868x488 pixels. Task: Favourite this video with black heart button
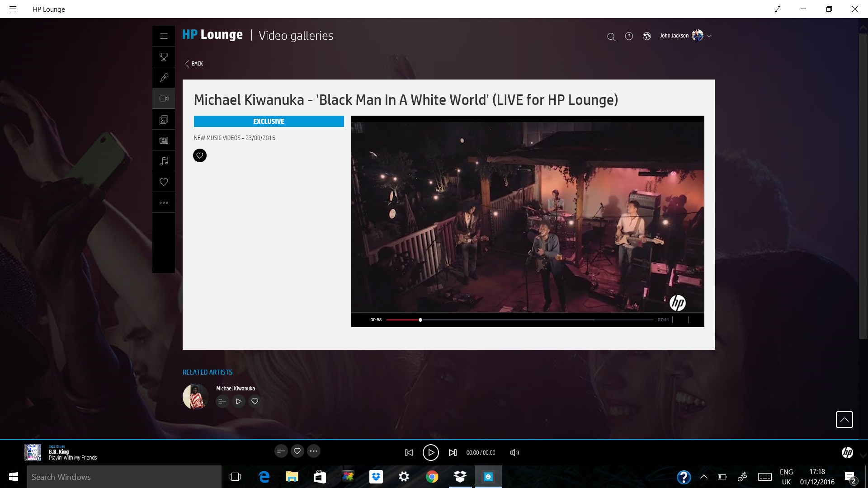(x=200, y=155)
